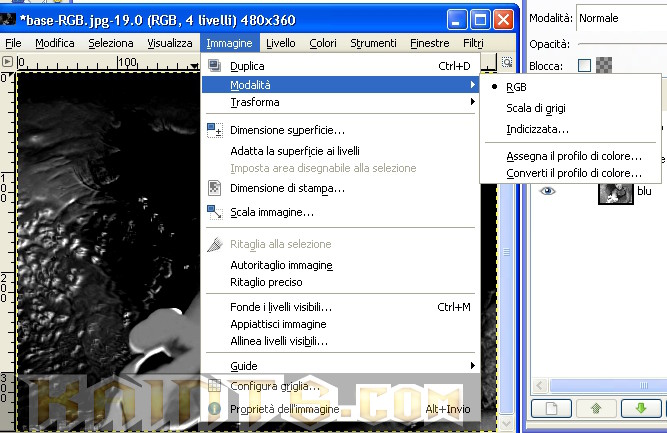Open the Livello menu
The image size is (667, 433).
[281, 43]
